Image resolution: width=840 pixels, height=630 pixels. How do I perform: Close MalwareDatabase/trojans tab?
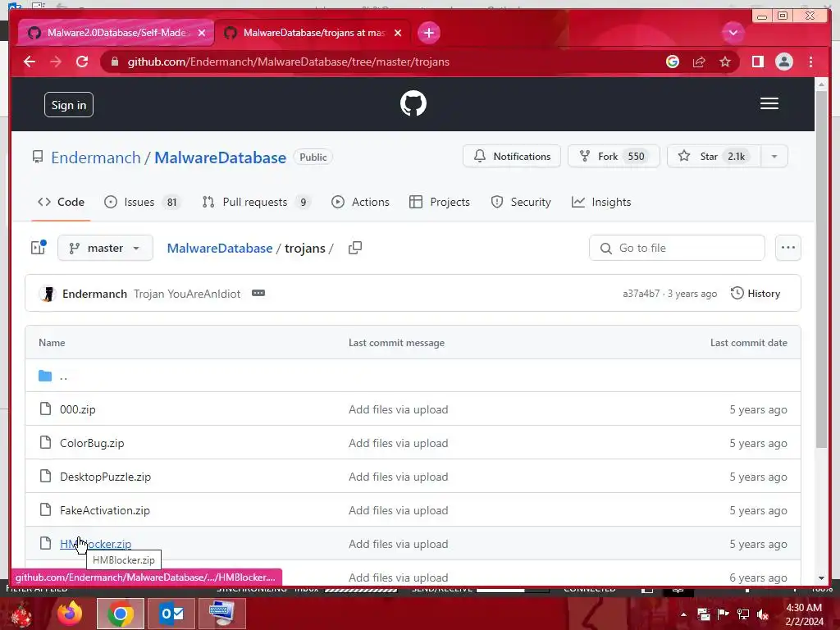[398, 33]
